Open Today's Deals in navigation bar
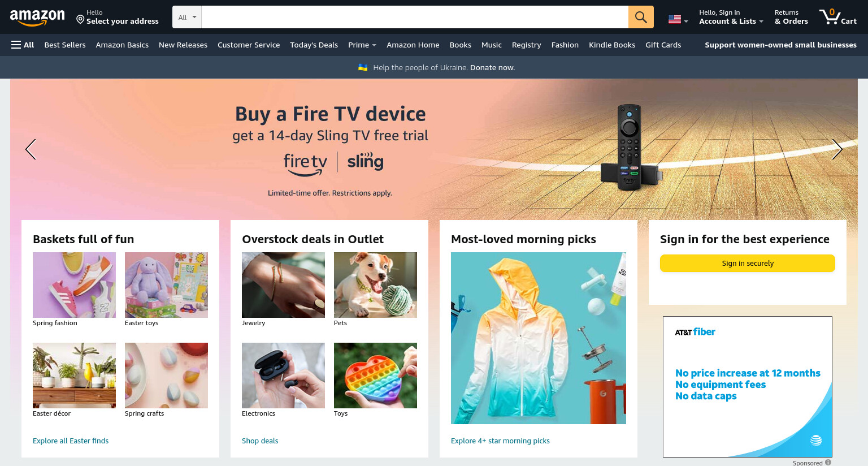This screenshot has height=466, width=868. 314,45
